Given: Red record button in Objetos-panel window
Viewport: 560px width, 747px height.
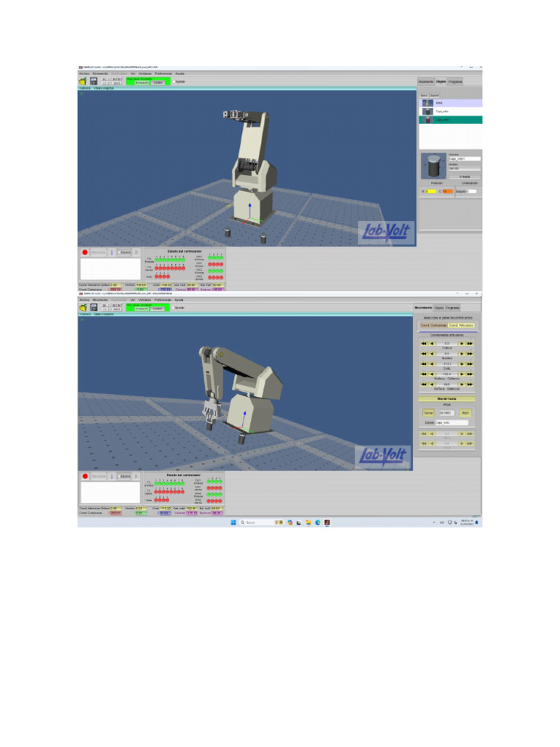Looking at the screenshot, I should [x=85, y=252].
